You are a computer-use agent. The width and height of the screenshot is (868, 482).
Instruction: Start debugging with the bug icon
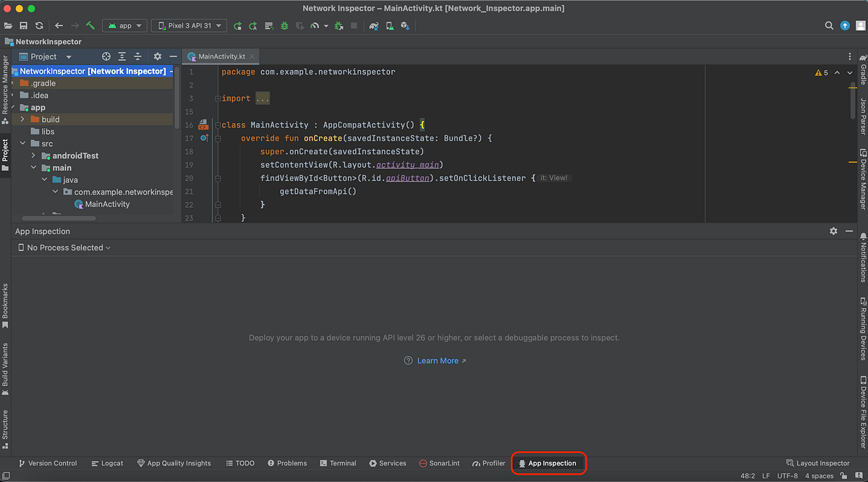click(x=284, y=25)
